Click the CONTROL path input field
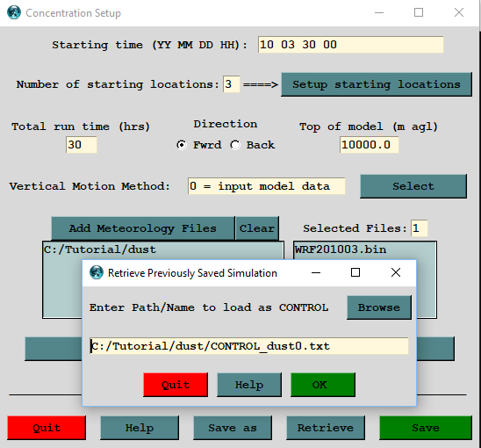The height and width of the screenshot is (448, 481). [249, 346]
